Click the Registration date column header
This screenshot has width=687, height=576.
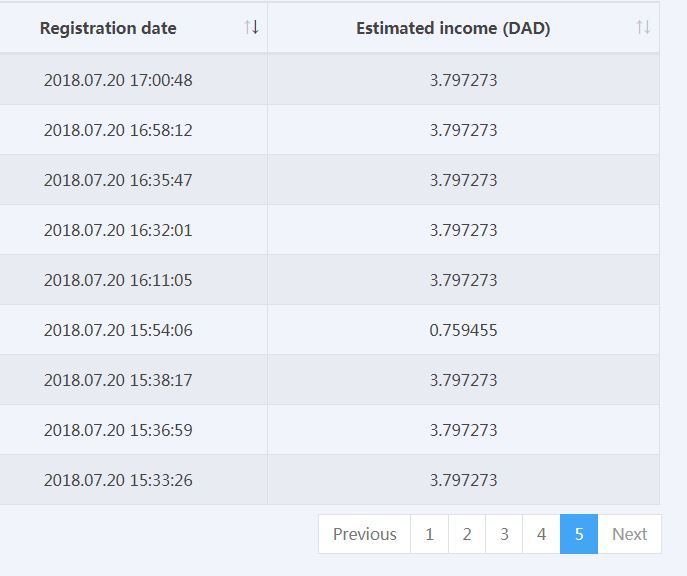(x=108, y=28)
